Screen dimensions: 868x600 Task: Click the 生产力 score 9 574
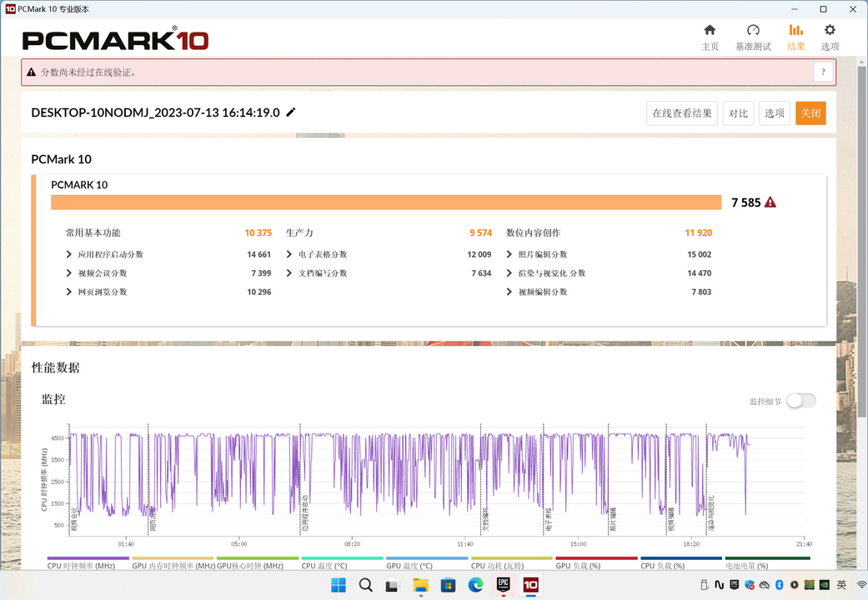tap(480, 233)
